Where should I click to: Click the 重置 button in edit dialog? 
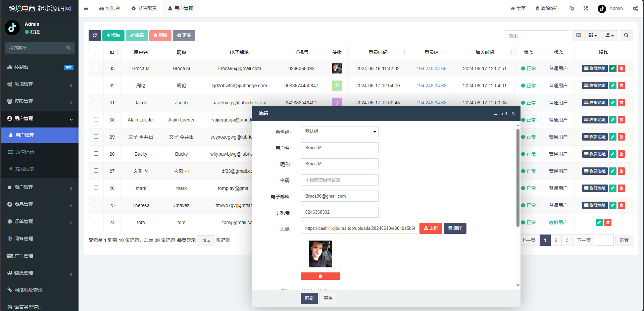(x=328, y=298)
